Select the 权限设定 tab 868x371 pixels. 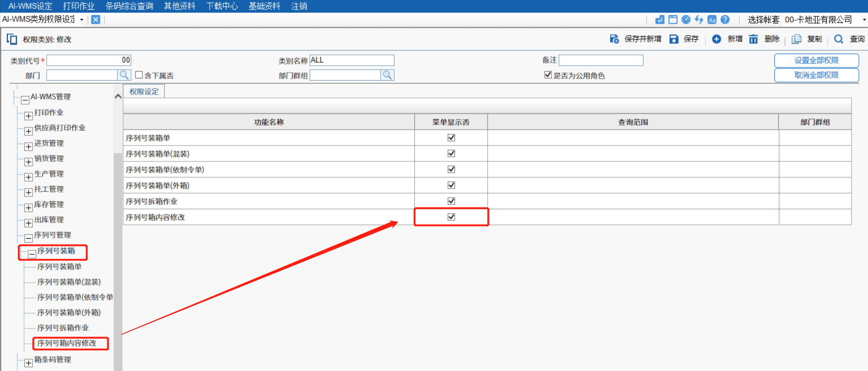coord(144,92)
